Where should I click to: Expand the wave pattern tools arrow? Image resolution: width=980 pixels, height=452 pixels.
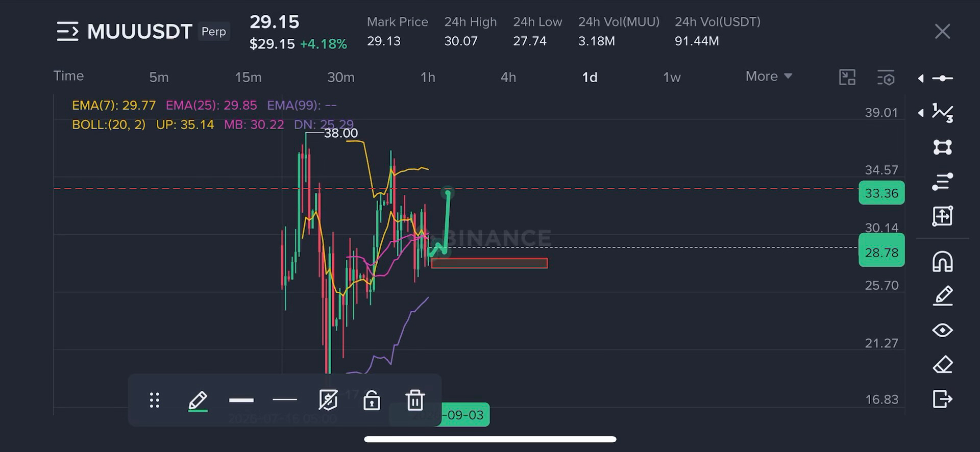[921, 113]
